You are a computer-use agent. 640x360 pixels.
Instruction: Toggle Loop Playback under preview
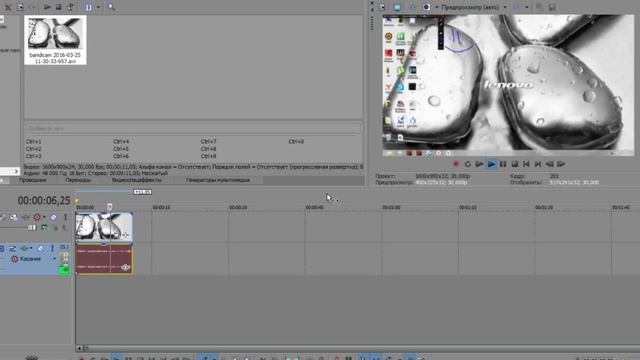point(468,164)
